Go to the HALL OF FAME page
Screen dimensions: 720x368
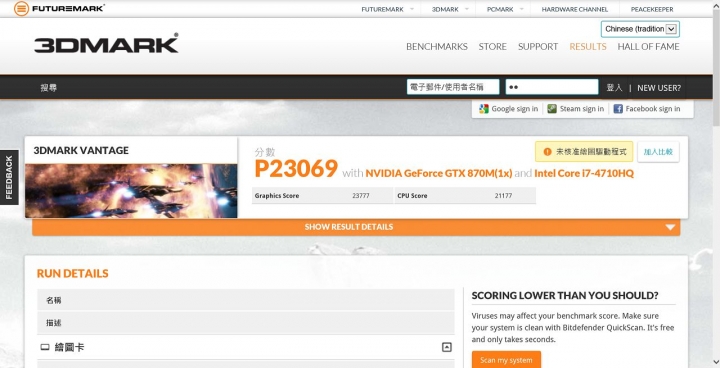648,46
